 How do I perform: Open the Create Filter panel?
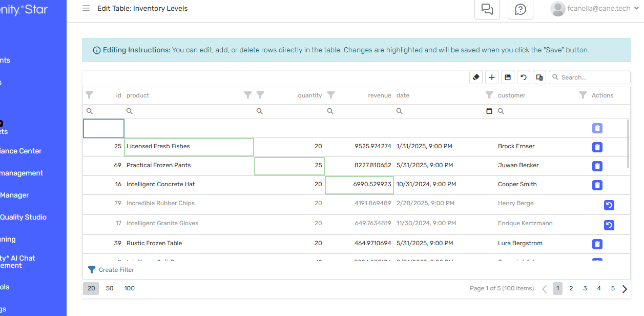(111, 269)
